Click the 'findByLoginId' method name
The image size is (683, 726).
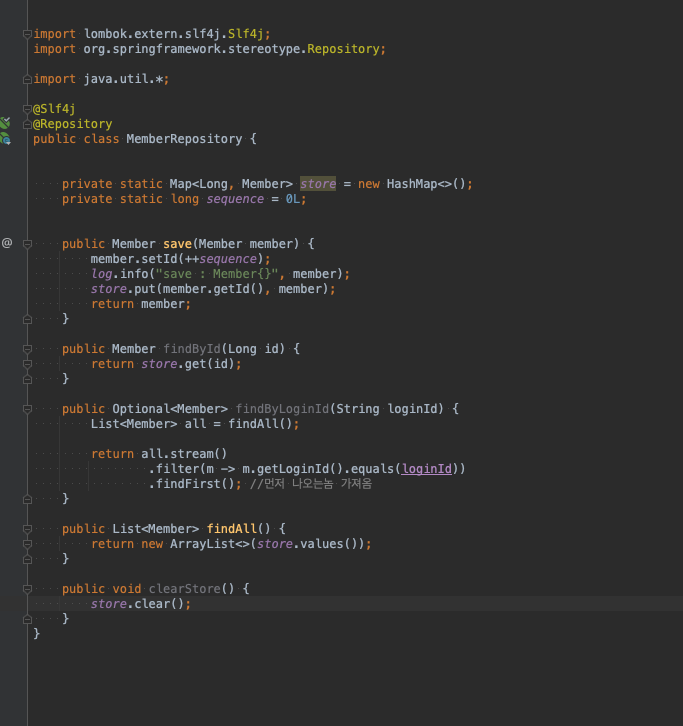click(282, 409)
